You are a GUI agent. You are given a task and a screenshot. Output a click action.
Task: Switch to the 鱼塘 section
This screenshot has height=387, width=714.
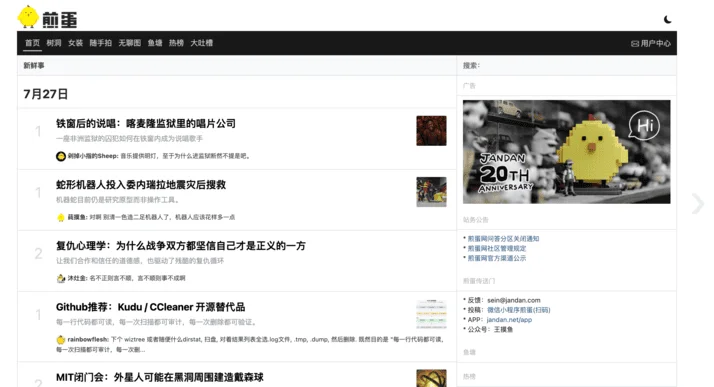coord(155,43)
